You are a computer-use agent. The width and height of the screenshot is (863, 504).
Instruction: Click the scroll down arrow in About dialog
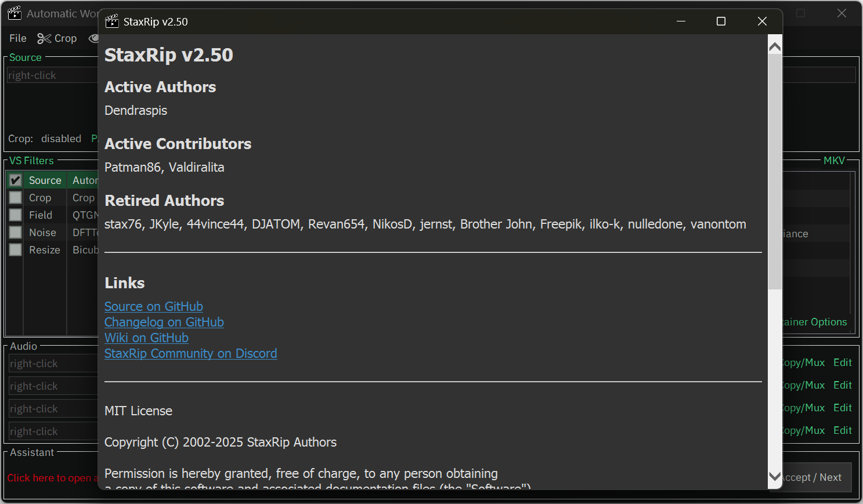tap(775, 476)
